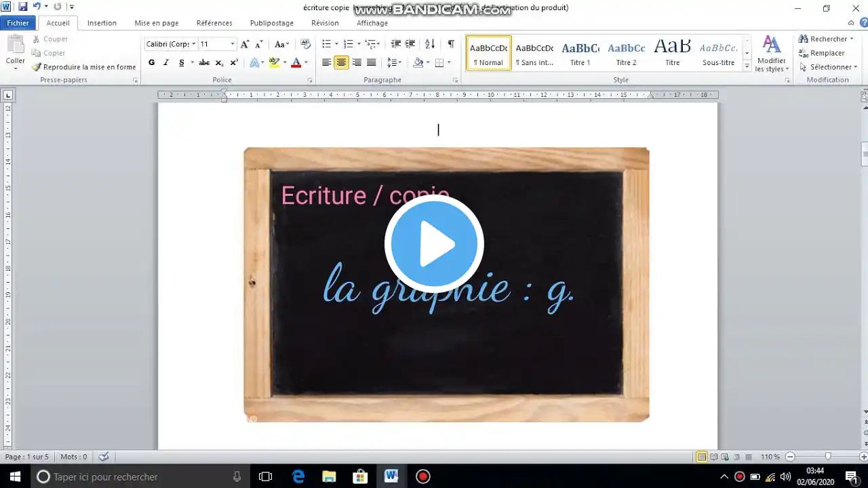This screenshot has width=868, height=488.
Task: Open the multilevel list dropdown
Action: point(372,44)
